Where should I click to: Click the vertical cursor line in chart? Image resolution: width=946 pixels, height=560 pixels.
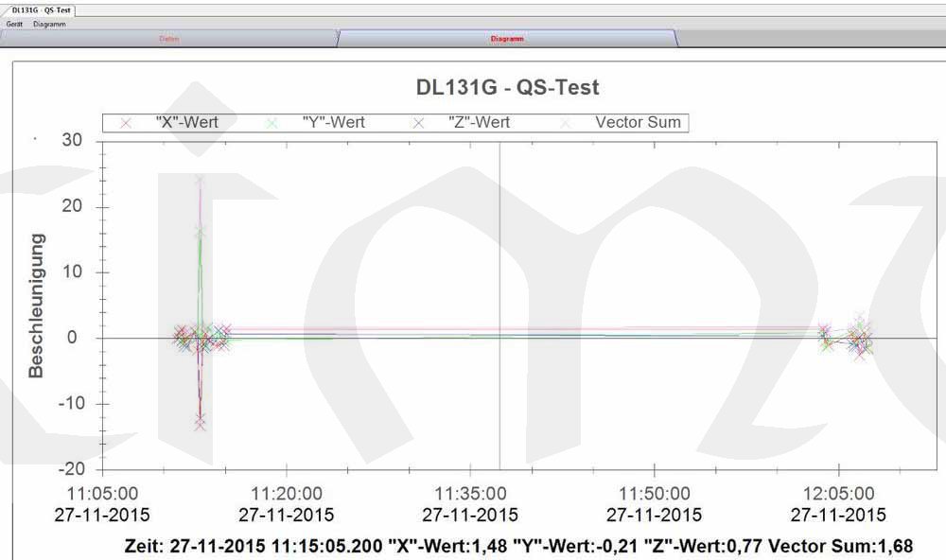point(499,284)
